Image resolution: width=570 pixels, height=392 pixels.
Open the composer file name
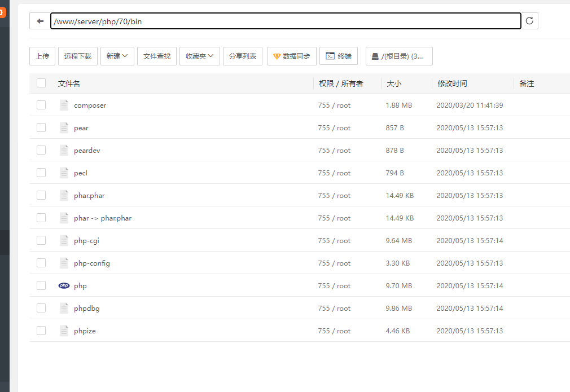click(90, 105)
